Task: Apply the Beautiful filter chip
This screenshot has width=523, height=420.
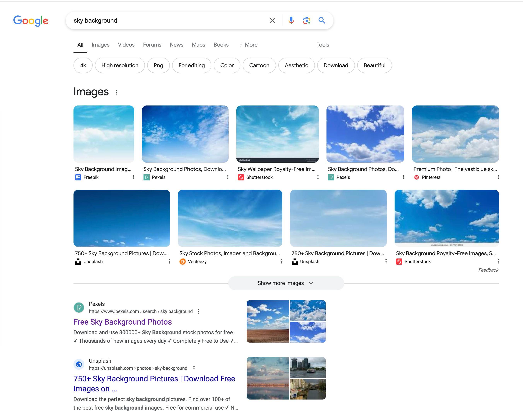Action: [374, 65]
